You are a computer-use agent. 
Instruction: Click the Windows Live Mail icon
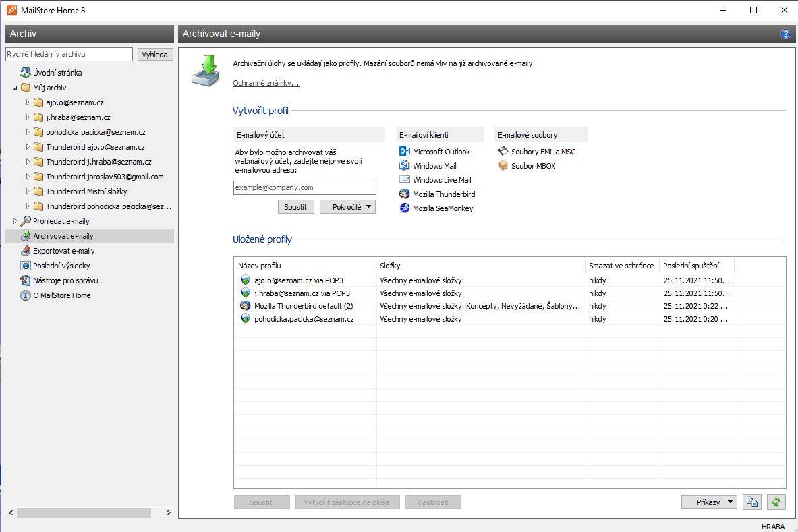coord(405,179)
